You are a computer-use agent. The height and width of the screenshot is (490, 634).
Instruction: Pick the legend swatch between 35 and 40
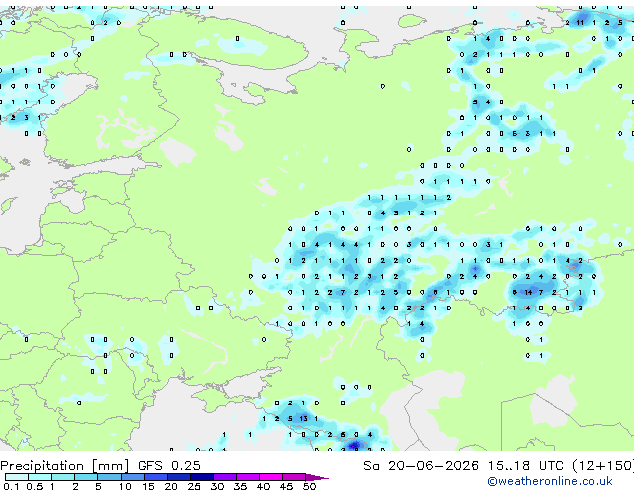[x=247, y=477]
